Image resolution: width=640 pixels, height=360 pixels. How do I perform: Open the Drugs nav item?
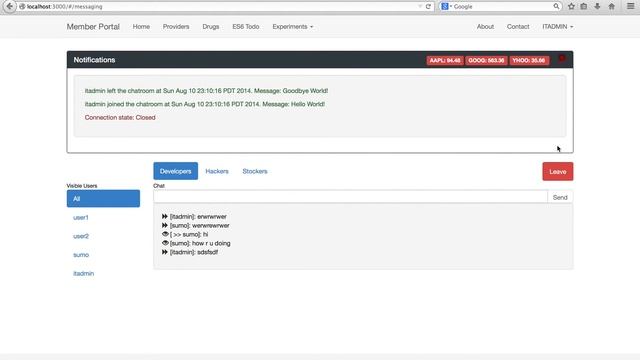pos(211,27)
